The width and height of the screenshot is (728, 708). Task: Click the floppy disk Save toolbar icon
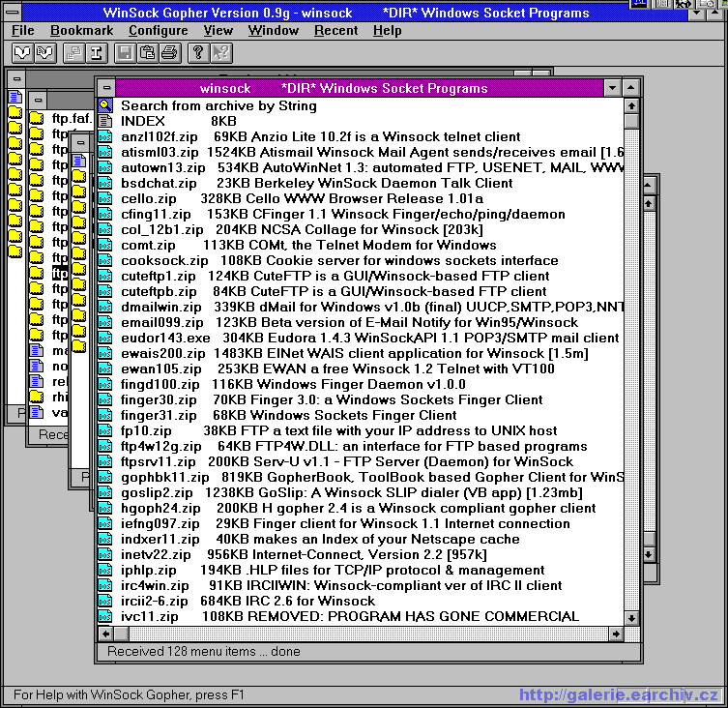(x=125, y=53)
